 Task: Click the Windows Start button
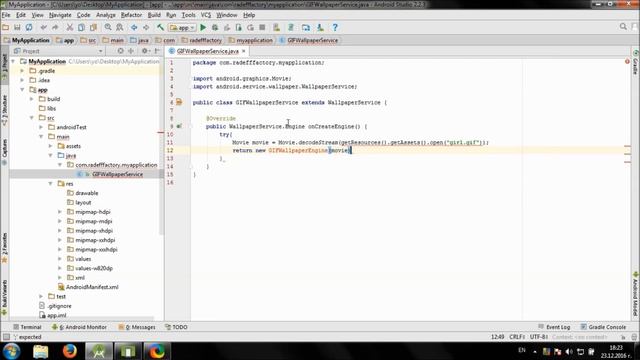point(11,351)
